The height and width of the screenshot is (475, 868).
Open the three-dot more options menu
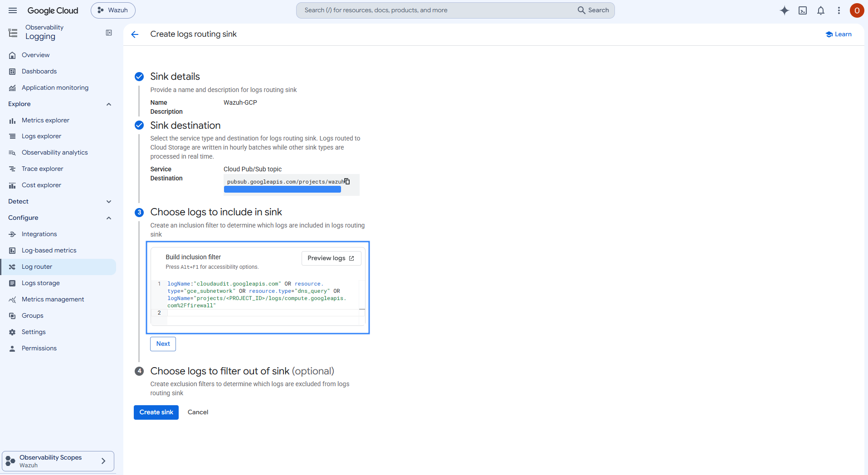coord(839,10)
